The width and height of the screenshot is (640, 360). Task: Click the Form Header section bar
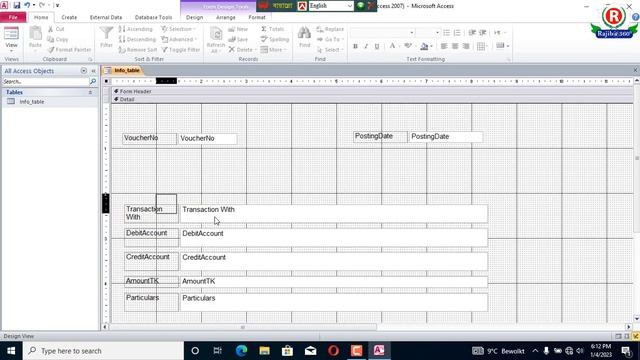click(x=371, y=91)
